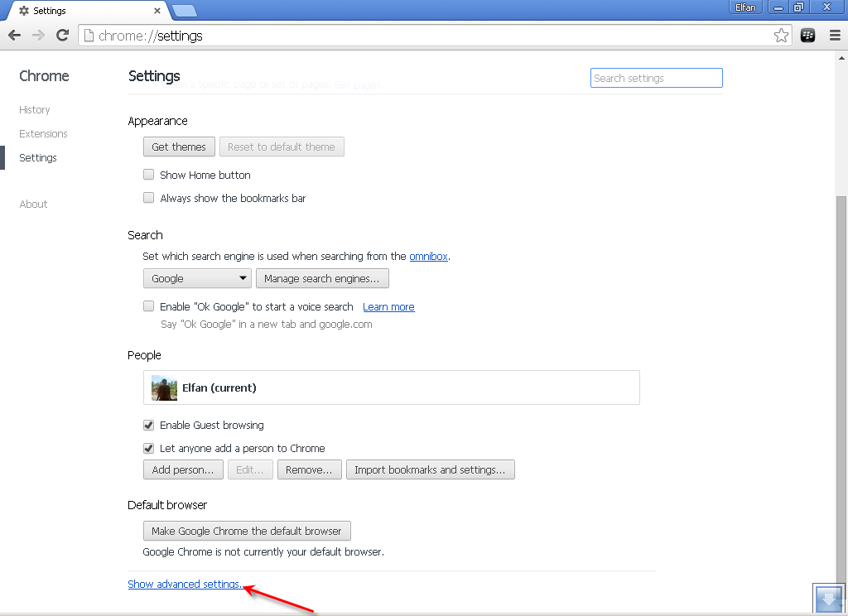Viewport: 848px width, 616px height.
Task: Click the People section heading
Action: click(x=144, y=355)
